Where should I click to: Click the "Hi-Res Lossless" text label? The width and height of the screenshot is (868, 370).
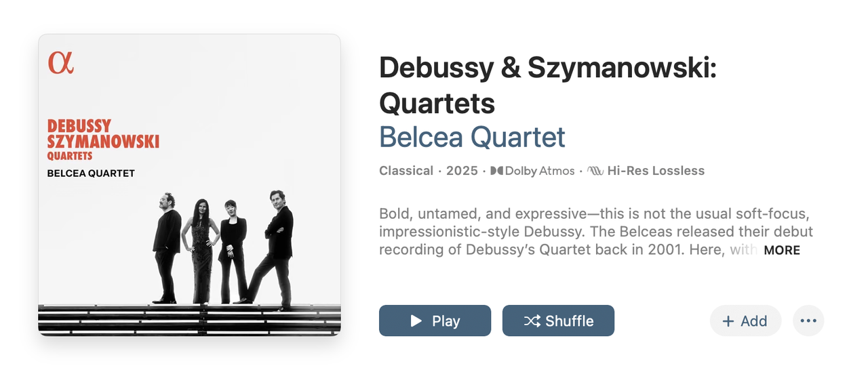tap(656, 171)
